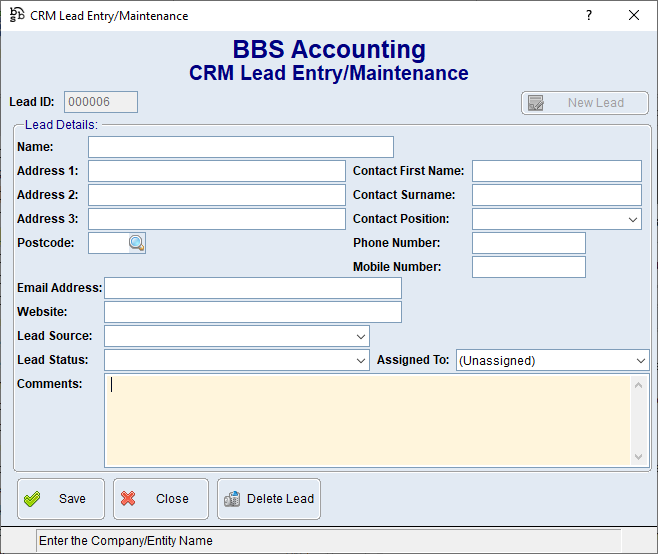Image resolution: width=658 pixels, height=554 pixels.
Task: Click the Lead ID field showing 000006
Action: (101, 102)
